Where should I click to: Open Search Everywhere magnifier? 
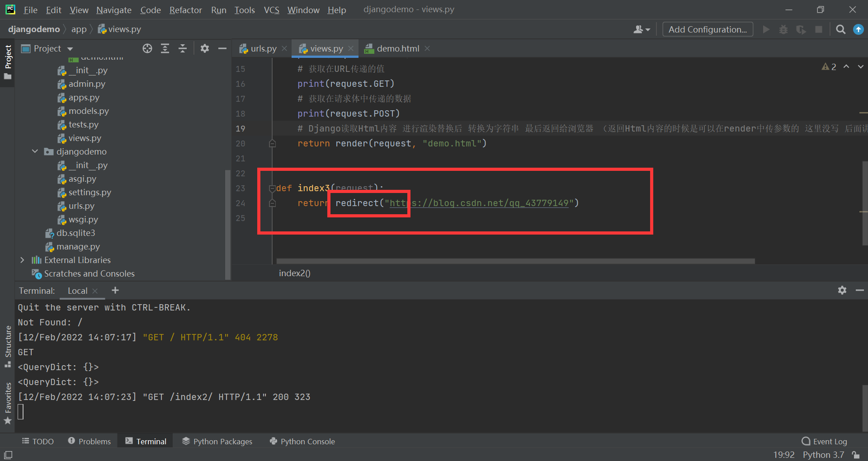840,29
